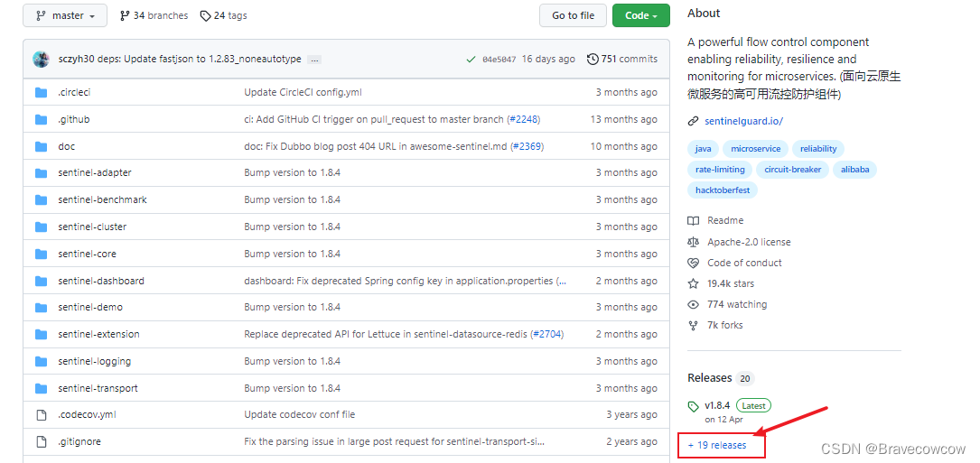Open the master branch dropdown

(x=65, y=15)
